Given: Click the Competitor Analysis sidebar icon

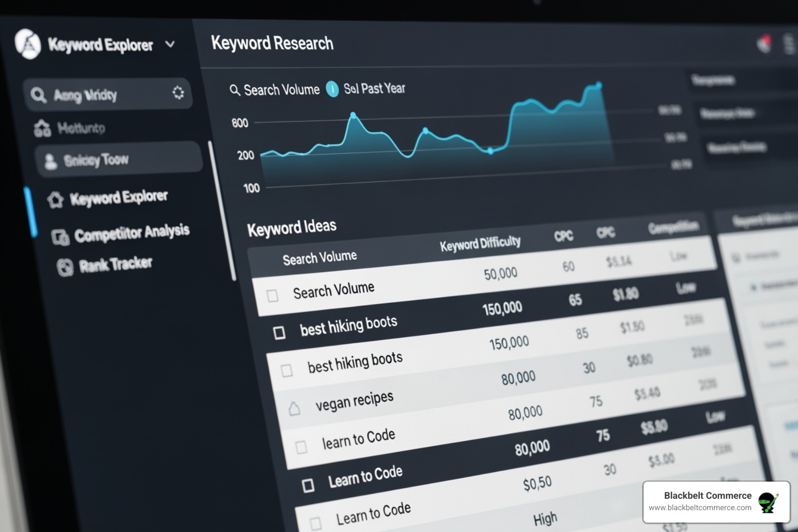Looking at the screenshot, I should [60, 237].
